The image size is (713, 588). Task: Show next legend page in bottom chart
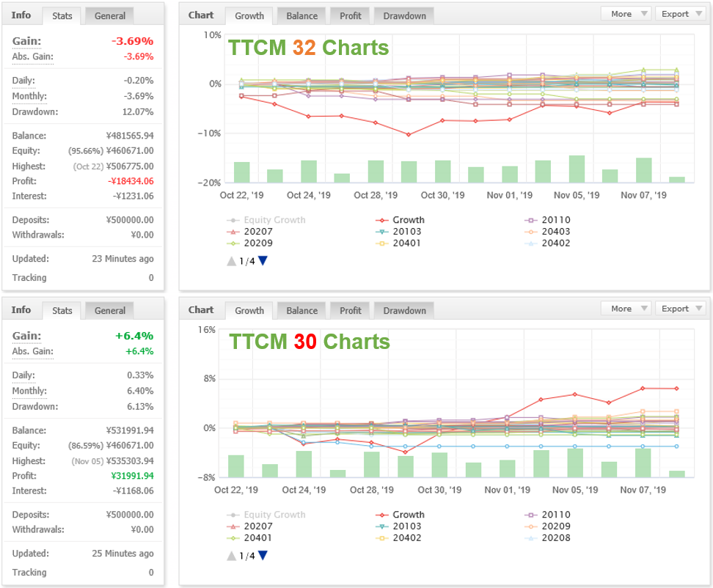coord(263,555)
